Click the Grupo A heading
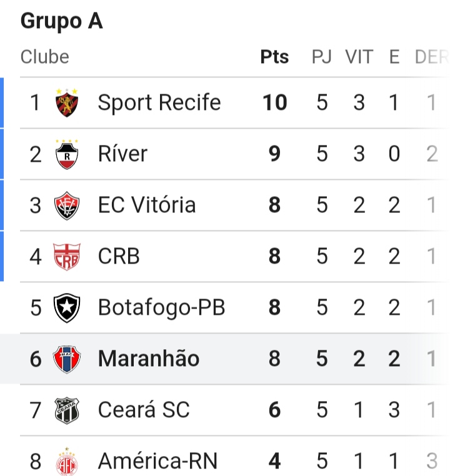450x476 pixels. pyautogui.click(x=62, y=21)
